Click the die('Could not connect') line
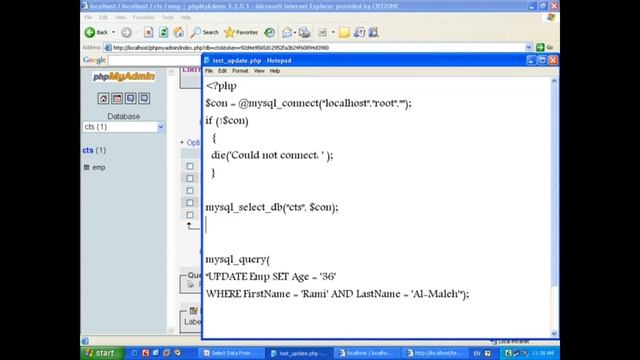Screen dimensions: 640x360 [x=272, y=155]
